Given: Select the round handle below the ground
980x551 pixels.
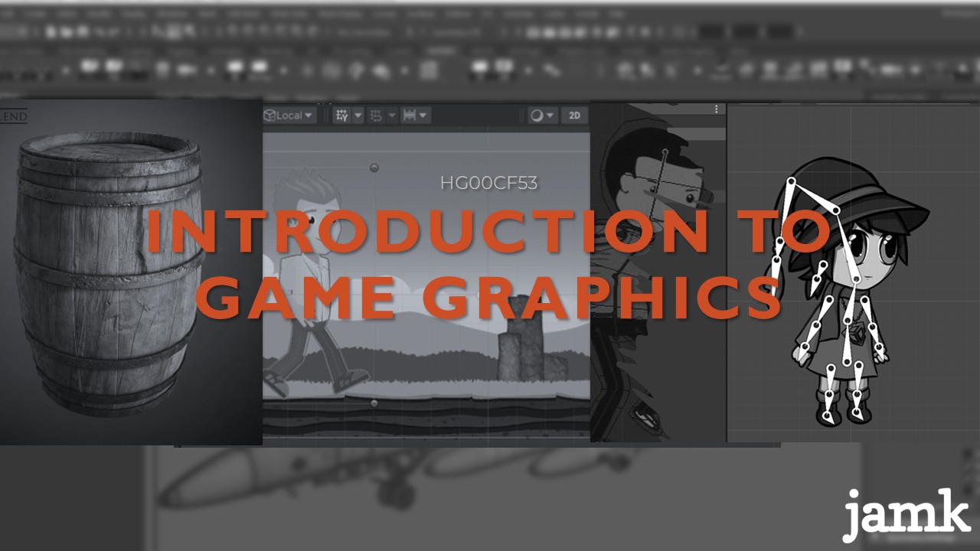Looking at the screenshot, I should 374,403.
